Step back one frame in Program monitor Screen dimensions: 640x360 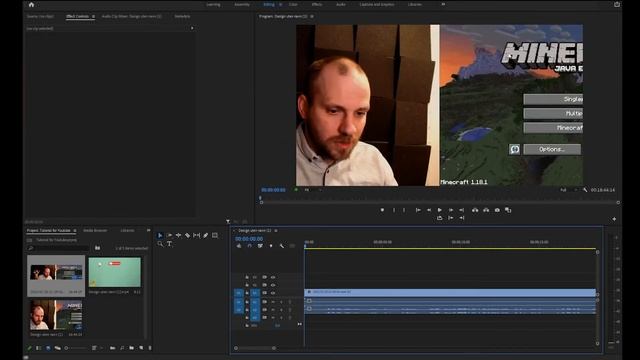[x=429, y=210]
